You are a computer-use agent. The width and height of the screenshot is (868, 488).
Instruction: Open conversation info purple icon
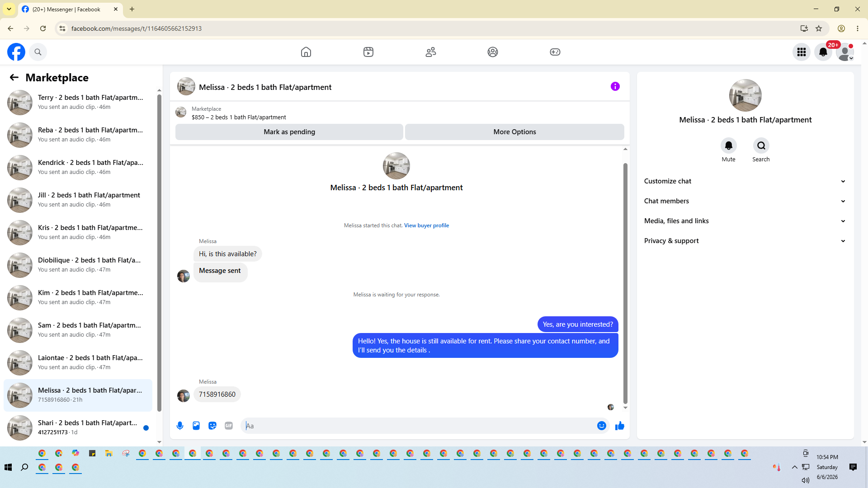(615, 86)
